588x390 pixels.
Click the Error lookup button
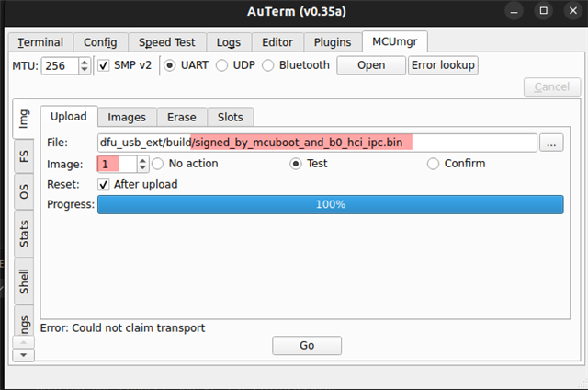pyautogui.click(x=443, y=65)
